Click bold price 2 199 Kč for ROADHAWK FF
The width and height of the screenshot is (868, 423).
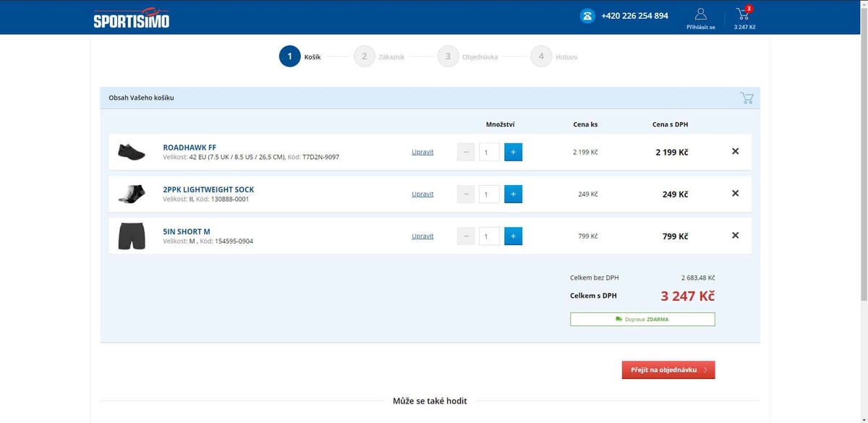pos(672,153)
